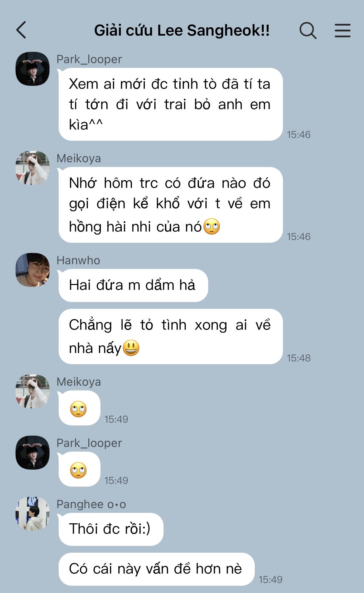Tap Meikoya's eye-roll emoji message
Viewport: 364px width, 593px height.
[79, 408]
